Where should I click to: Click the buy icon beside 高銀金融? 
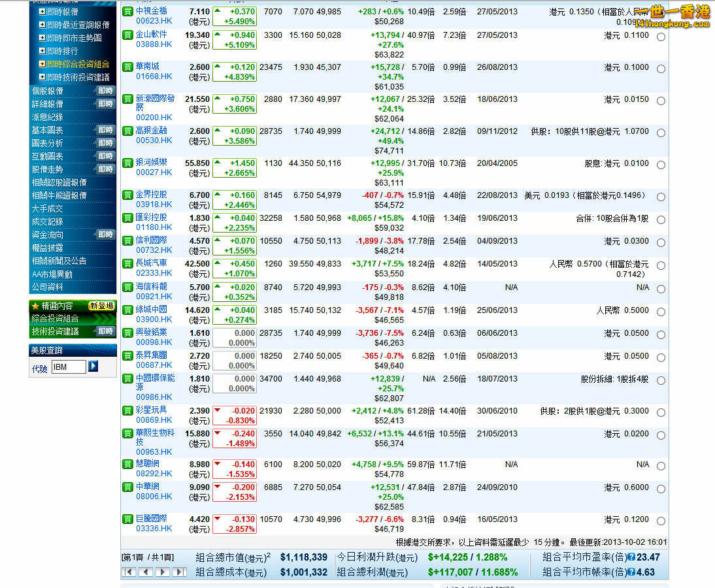pyautogui.click(x=127, y=131)
